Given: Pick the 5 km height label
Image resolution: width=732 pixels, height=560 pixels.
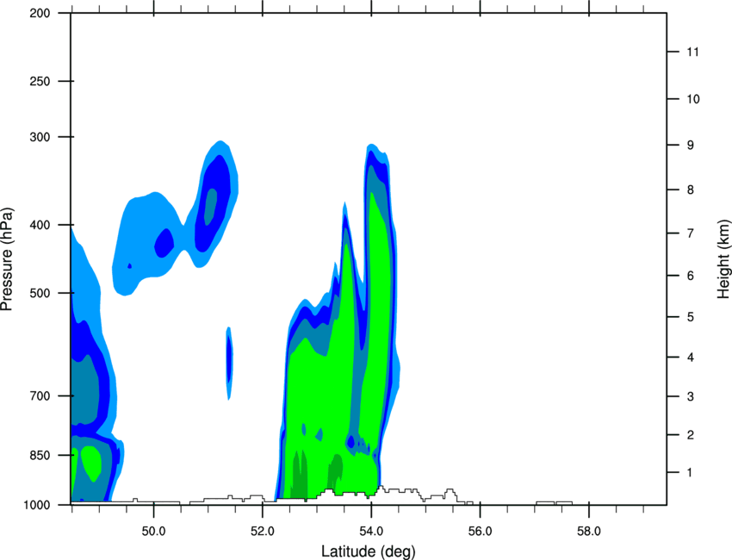Looking at the screenshot, I should tap(691, 317).
